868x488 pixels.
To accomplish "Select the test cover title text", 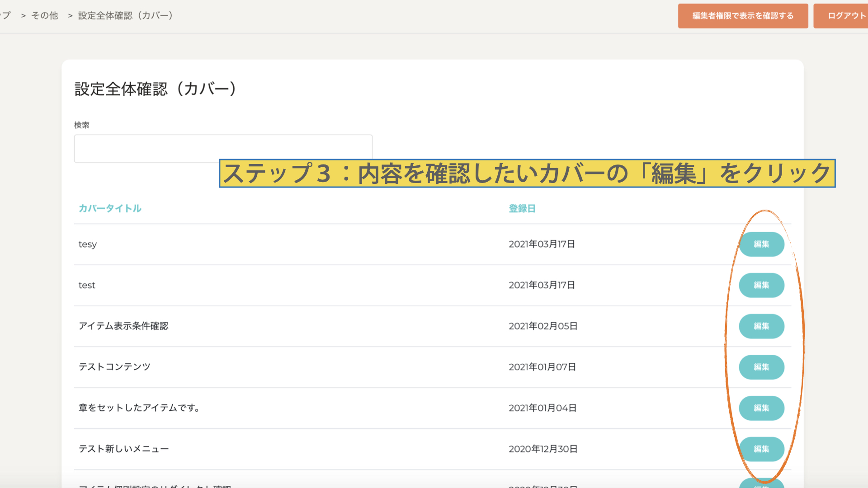I will click(x=87, y=285).
